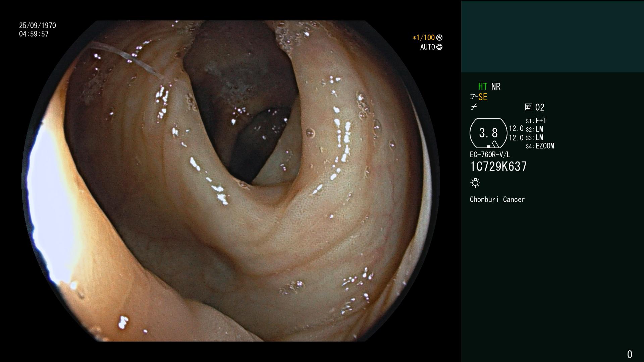This screenshot has height=362, width=644.
Task: Click the preset number 02
Action: tap(540, 107)
